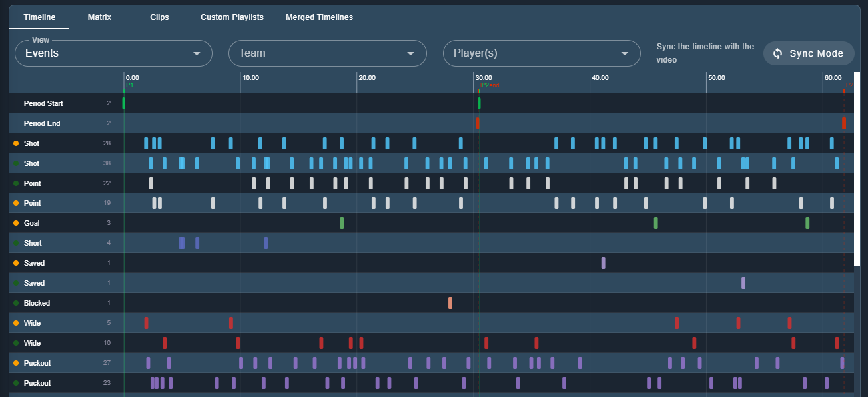Click the Team dropdown arrow

pos(411,53)
